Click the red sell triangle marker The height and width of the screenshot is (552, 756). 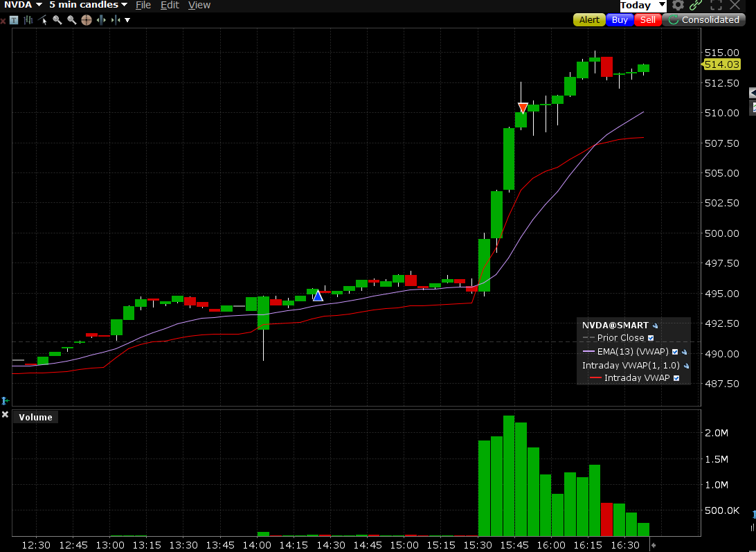(x=523, y=107)
